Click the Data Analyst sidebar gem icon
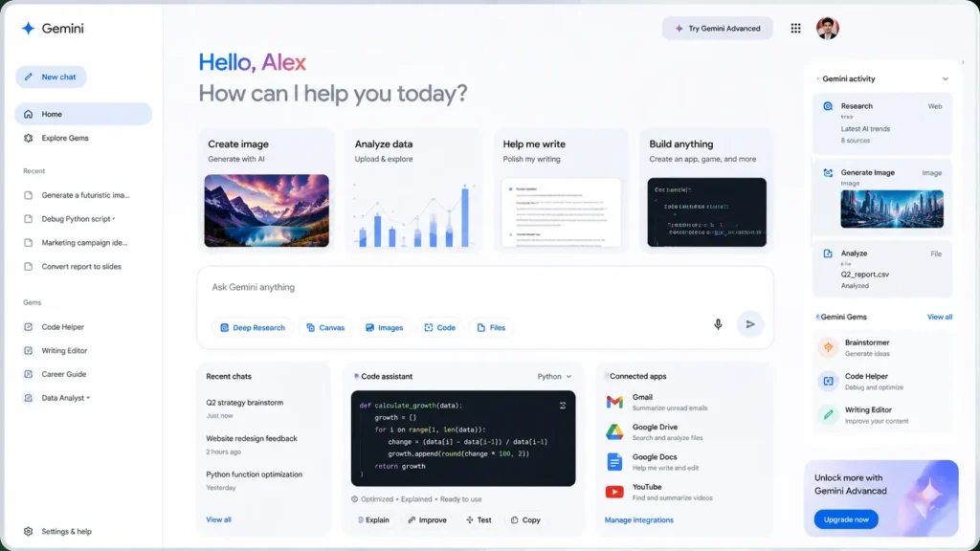 [x=28, y=398]
